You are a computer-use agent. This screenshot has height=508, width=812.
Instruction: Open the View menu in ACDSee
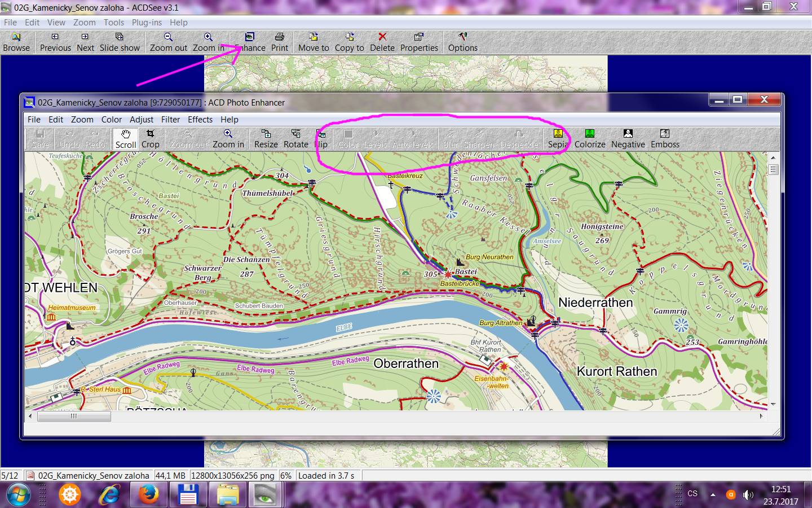click(x=56, y=23)
